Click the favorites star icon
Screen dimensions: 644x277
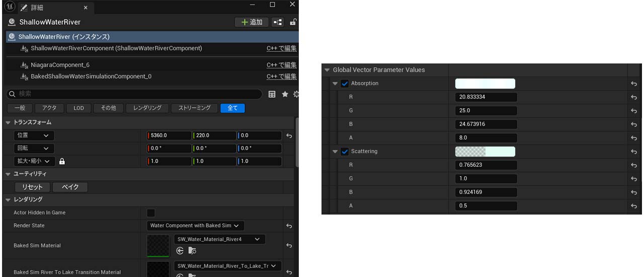pos(285,94)
